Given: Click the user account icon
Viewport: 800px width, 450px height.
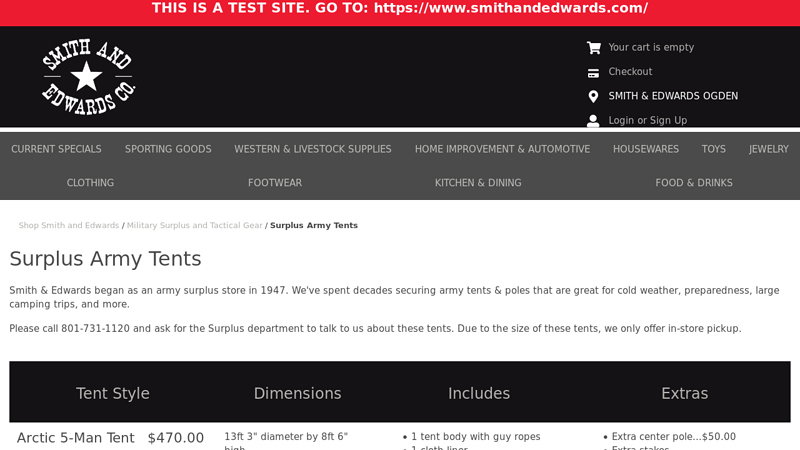Looking at the screenshot, I should (x=593, y=121).
